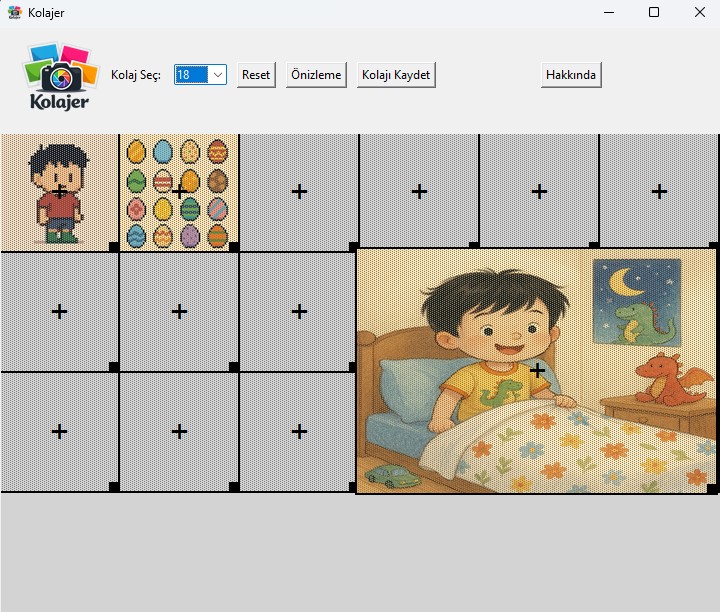This screenshot has height=612, width=720.
Task: Add photo to first cell of middle row
Action: 59,312
